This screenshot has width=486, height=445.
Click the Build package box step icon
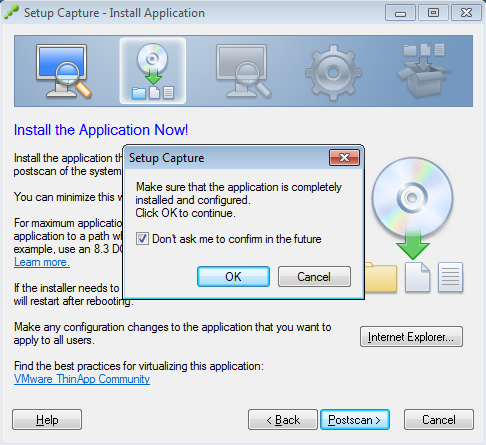click(424, 71)
